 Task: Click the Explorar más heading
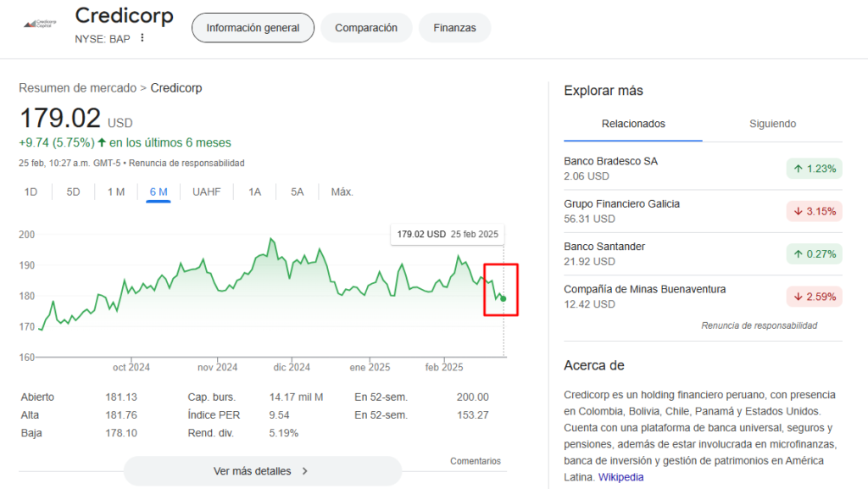(604, 91)
